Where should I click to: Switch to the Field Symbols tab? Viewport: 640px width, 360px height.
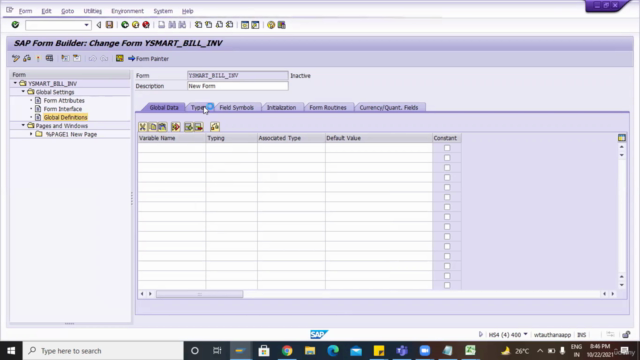click(x=236, y=107)
